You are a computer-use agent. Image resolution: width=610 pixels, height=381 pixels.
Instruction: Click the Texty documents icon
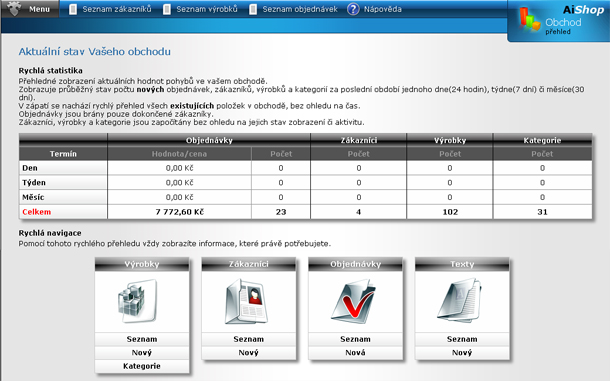[x=460, y=300]
